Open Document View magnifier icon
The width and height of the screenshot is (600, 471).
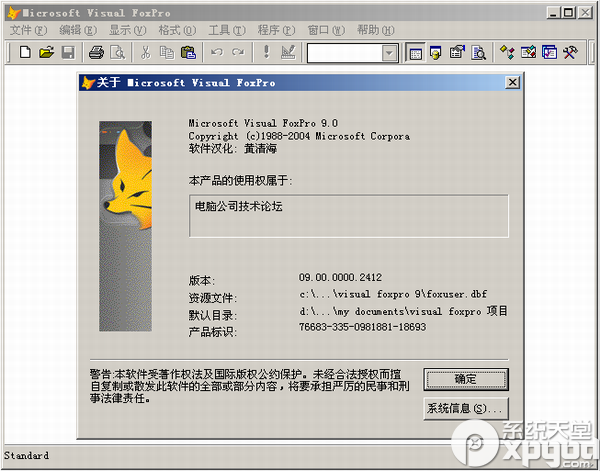(x=478, y=52)
